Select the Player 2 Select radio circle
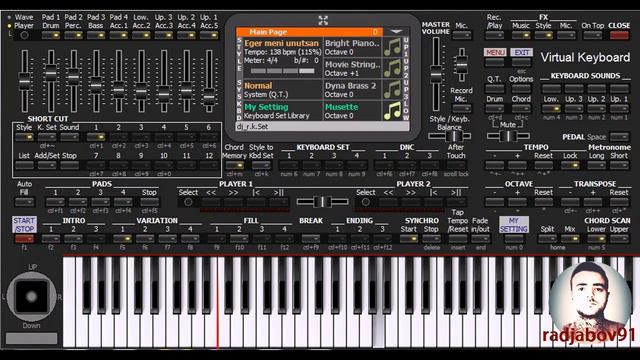640x360 pixels. tap(365, 202)
